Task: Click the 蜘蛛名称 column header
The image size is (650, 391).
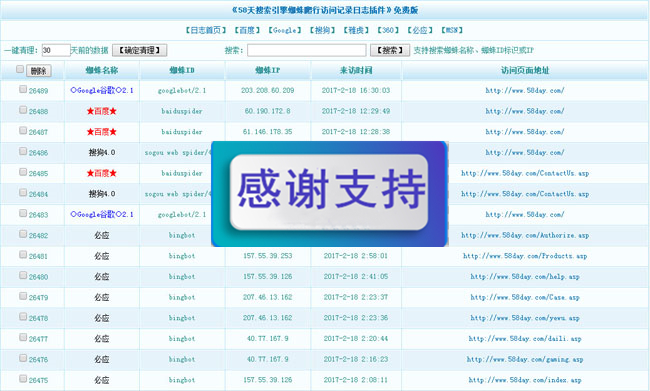Action: [x=102, y=70]
